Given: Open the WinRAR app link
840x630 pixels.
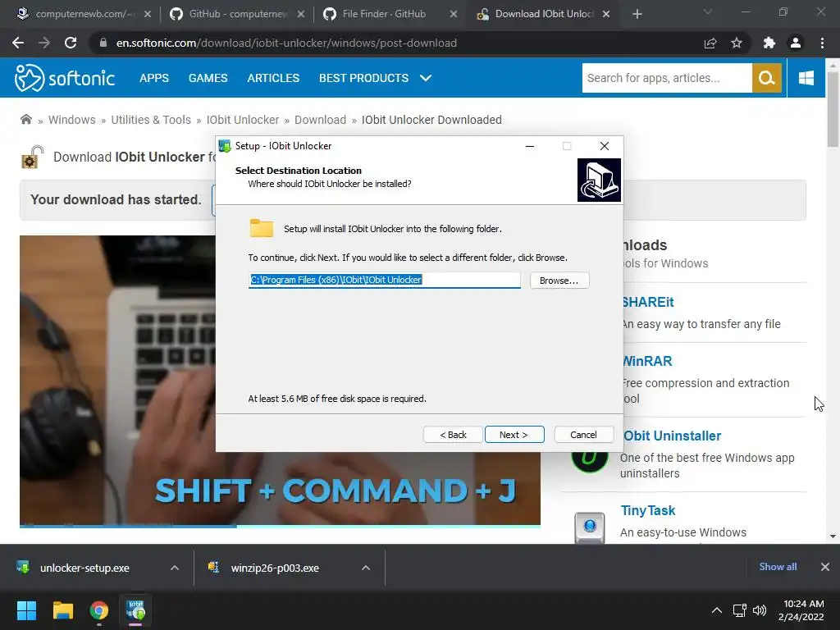Looking at the screenshot, I should pos(646,361).
